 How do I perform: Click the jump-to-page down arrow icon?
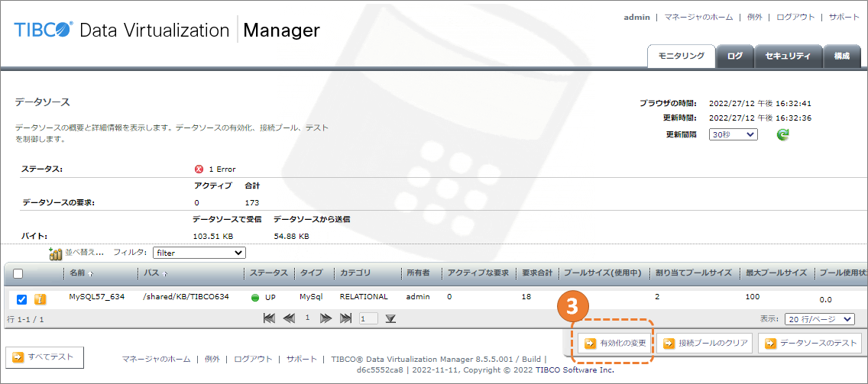(x=390, y=318)
